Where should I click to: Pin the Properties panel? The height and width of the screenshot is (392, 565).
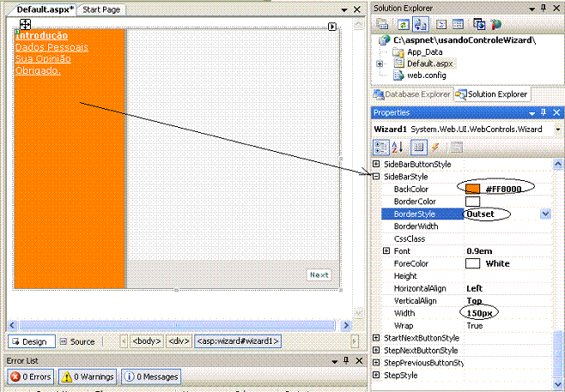tap(544, 112)
